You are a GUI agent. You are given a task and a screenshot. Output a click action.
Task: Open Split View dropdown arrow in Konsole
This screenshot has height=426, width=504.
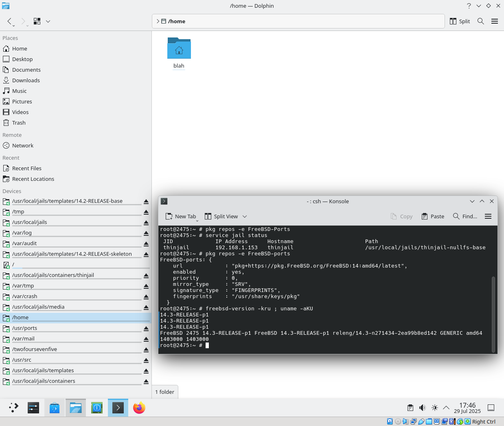(x=245, y=216)
